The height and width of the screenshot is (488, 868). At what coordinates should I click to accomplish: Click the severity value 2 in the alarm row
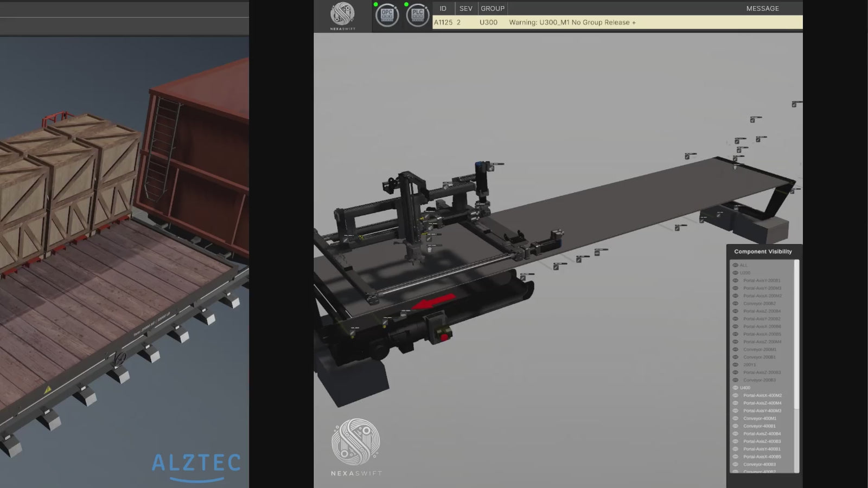(x=458, y=22)
